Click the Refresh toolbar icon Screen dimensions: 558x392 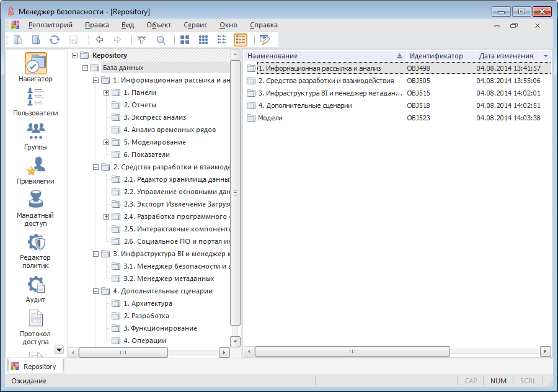pyautogui.click(x=55, y=40)
